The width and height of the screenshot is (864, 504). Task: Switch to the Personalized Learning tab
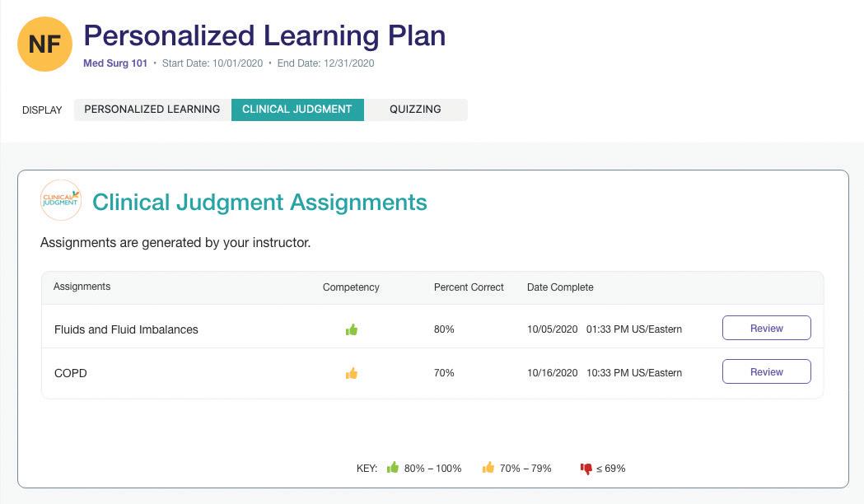[152, 110]
